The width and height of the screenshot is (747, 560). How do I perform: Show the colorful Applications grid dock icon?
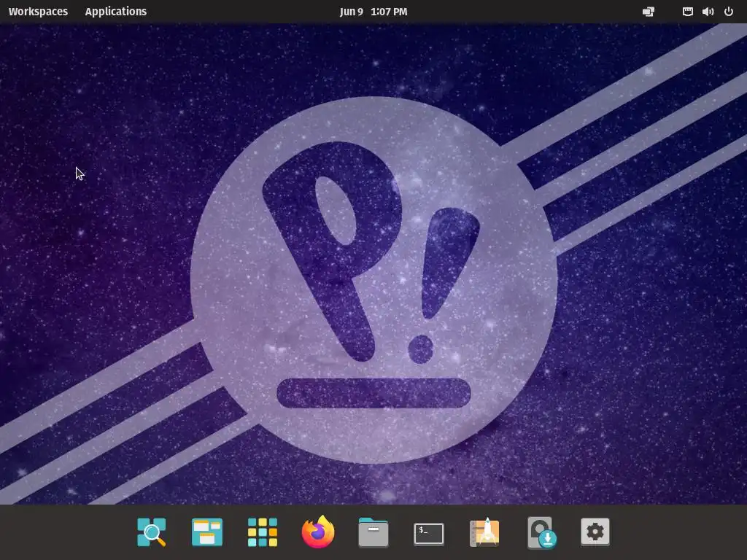(263, 532)
